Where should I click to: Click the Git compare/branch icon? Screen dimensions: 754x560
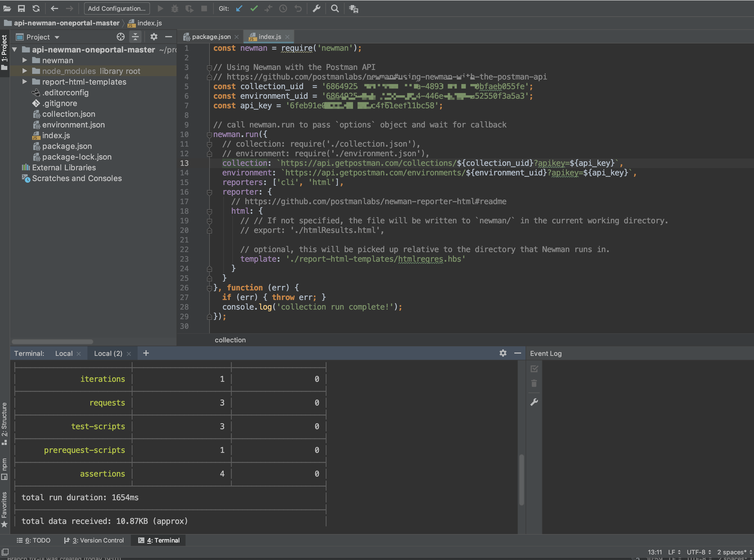point(268,8)
